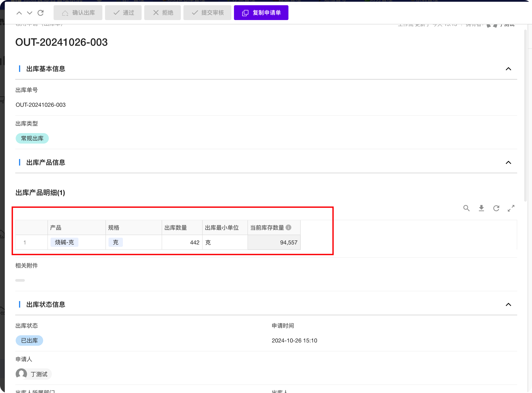Expand the product table to fullscreen
Screen dimensions: 532x393
pos(511,208)
